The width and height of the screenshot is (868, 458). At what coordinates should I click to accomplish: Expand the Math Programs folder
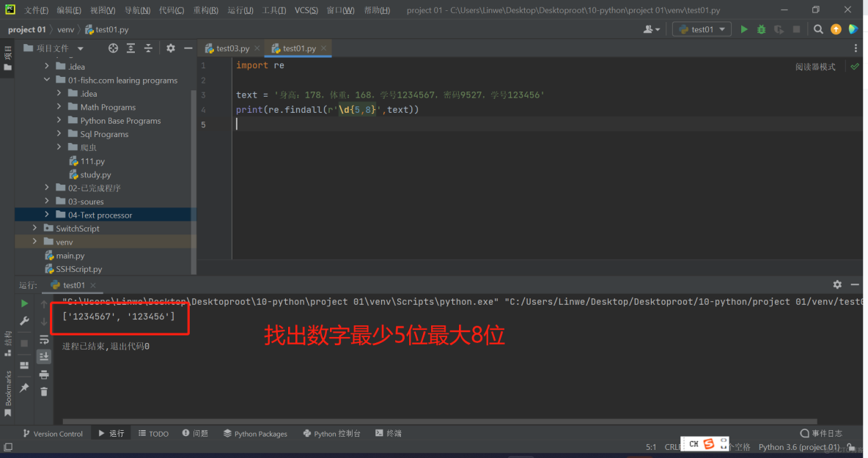(x=59, y=107)
